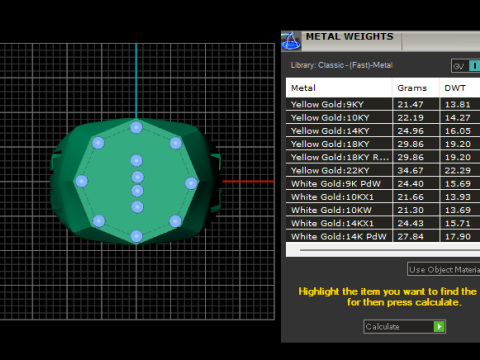Click the 13.69 DWT value

pyautogui.click(x=458, y=210)
